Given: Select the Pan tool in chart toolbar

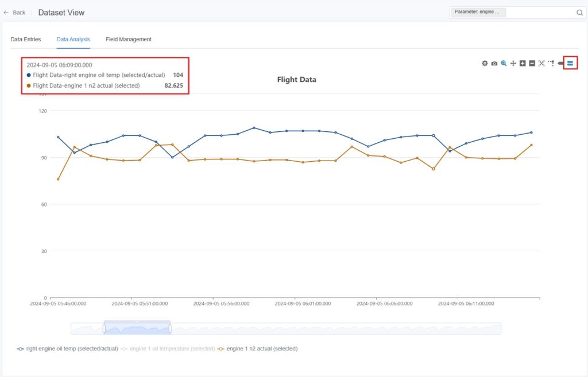Looking at the screenshot, I should point(513,63).
